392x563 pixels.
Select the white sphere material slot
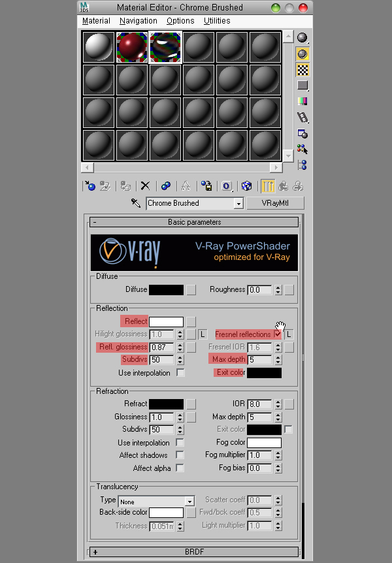pos(99,47)
